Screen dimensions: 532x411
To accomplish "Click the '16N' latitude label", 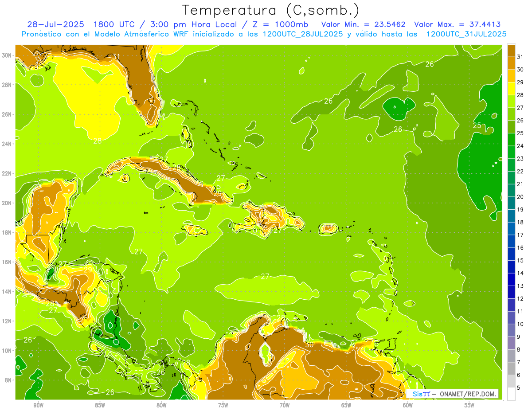I will tap(7, 262).
